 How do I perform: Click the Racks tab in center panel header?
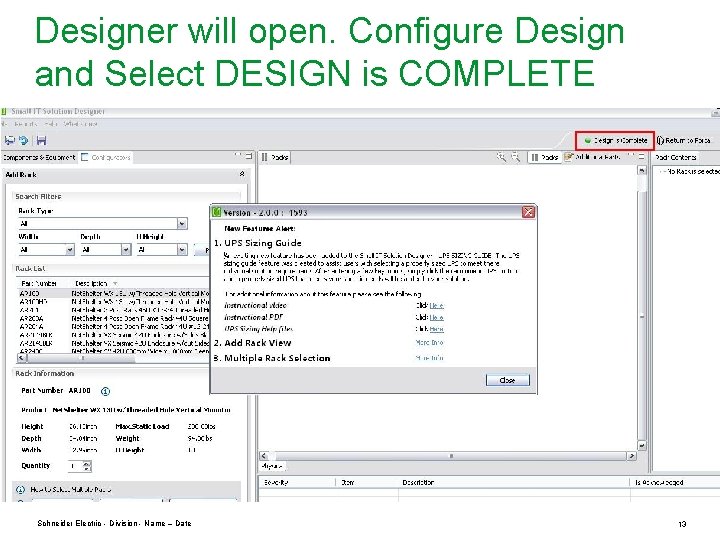(275, 158)
